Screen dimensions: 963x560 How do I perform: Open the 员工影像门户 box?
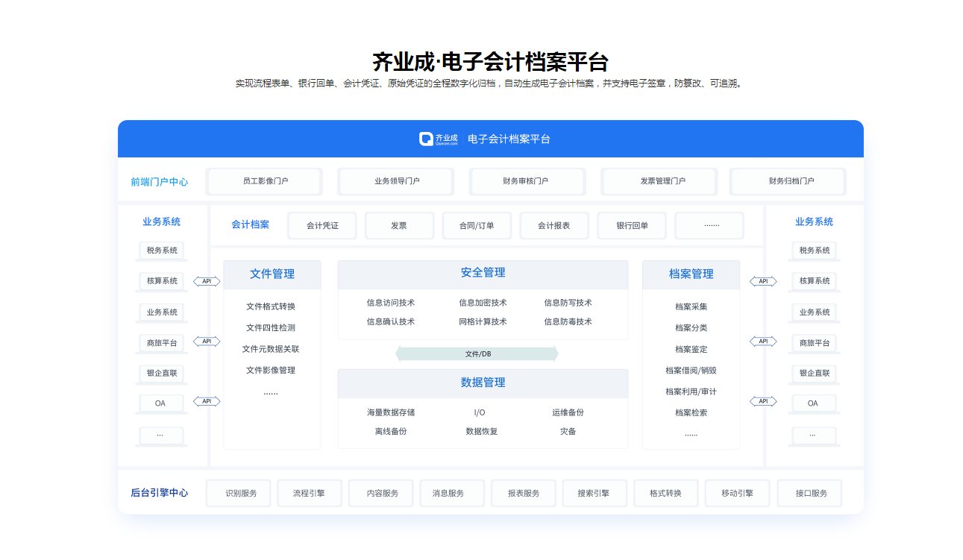[265, 181]
